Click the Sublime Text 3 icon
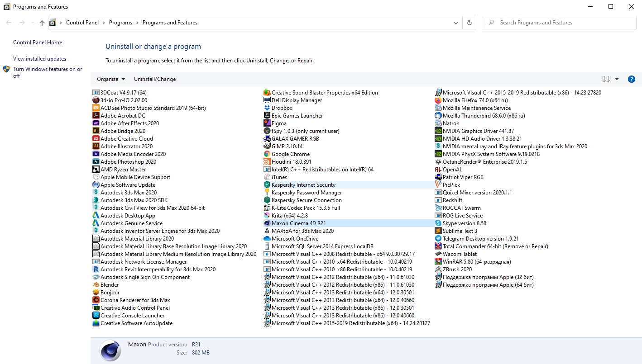The width and height of the screenshot is (642, 364). 438,231
